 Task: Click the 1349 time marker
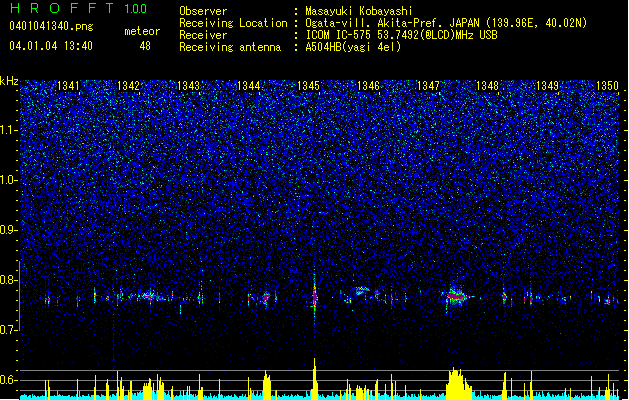[547, 86]
